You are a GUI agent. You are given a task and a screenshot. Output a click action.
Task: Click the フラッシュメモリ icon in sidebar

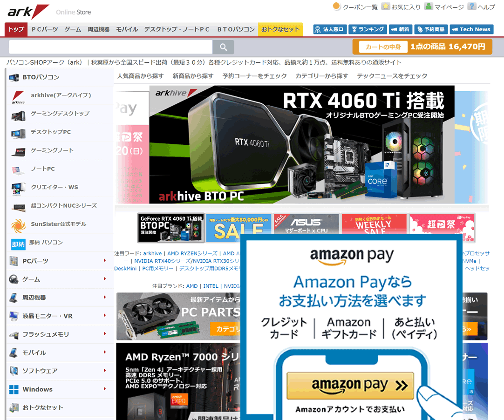tap(14, 335)
